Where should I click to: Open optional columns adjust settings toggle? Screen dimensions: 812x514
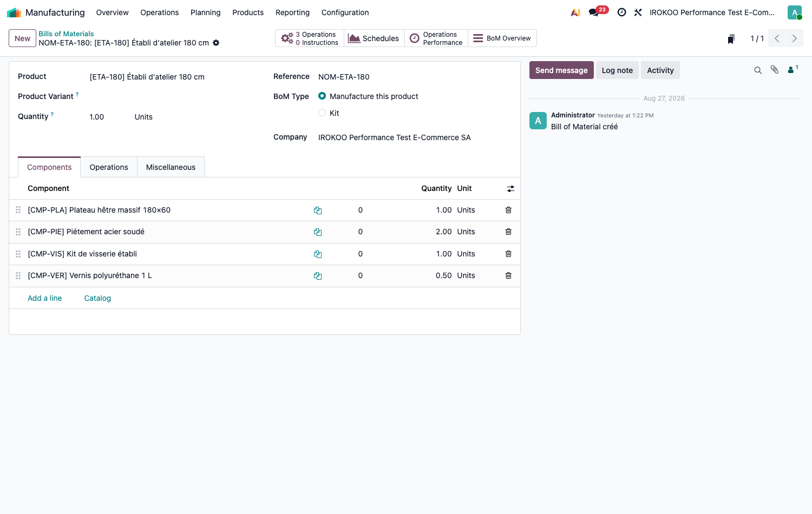(x=510, y=189)
